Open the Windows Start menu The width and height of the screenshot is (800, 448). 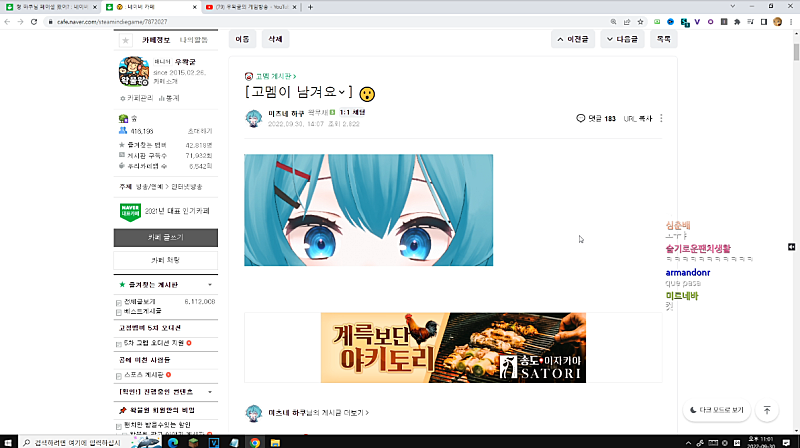click(x=8, y=442)
